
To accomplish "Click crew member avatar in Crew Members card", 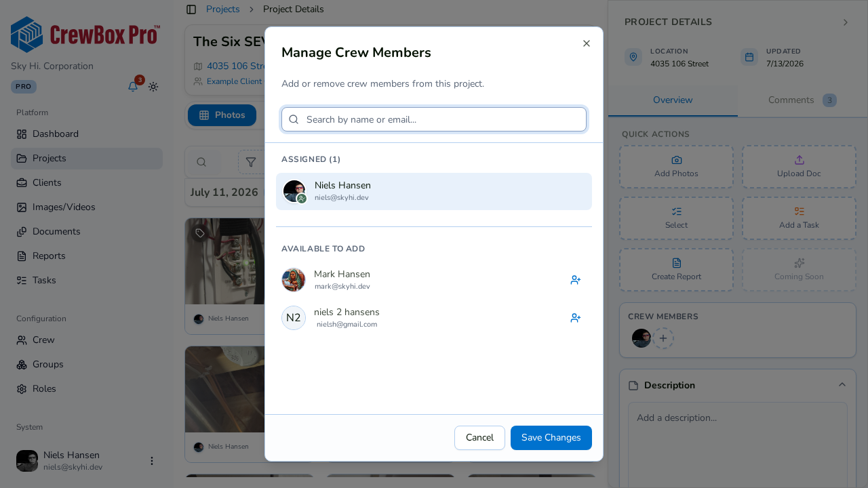I will pos(642,338).
